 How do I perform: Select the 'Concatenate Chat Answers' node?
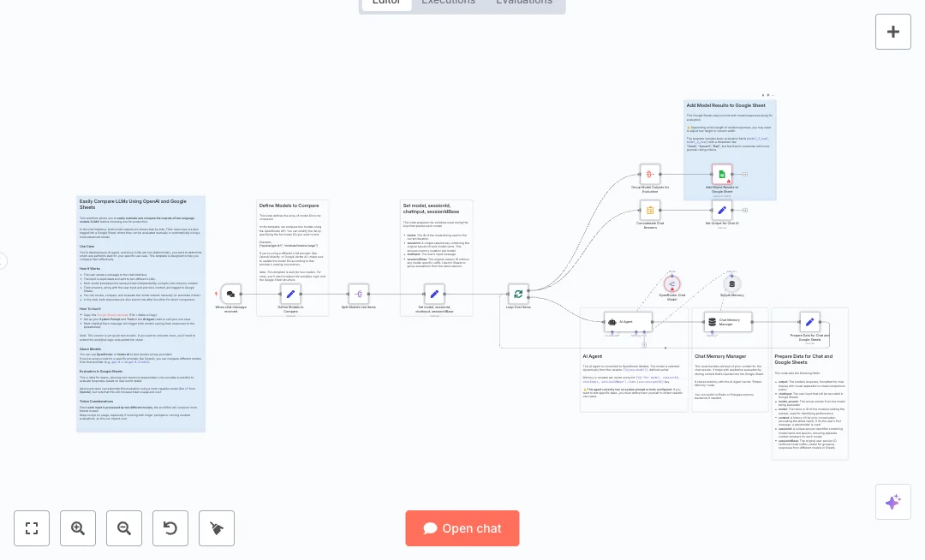[650, 210]
